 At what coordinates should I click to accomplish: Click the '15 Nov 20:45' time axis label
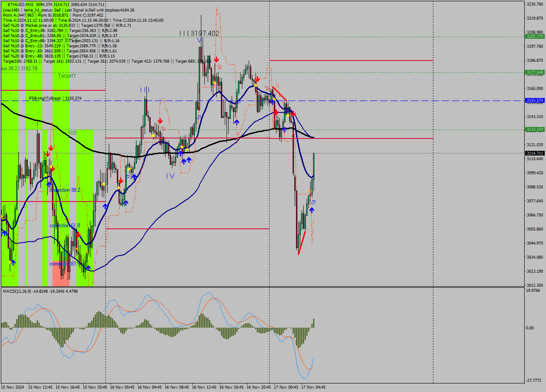[95, 387]
